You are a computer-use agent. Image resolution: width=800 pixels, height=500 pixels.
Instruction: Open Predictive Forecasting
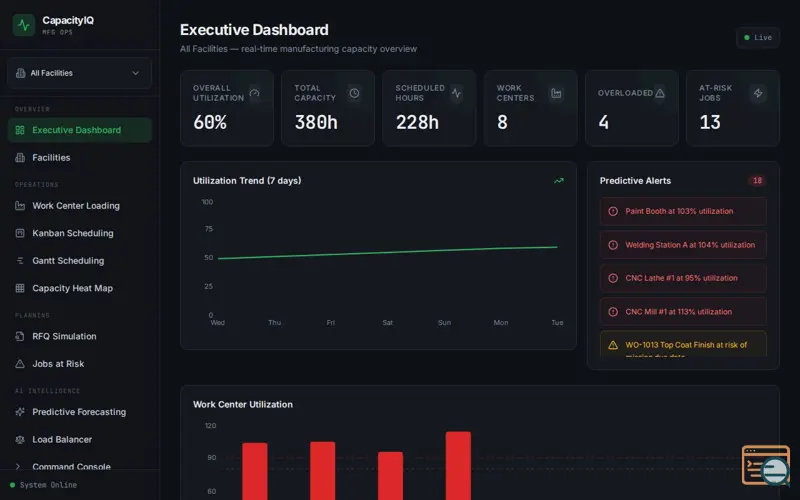[x=80, y=412]
